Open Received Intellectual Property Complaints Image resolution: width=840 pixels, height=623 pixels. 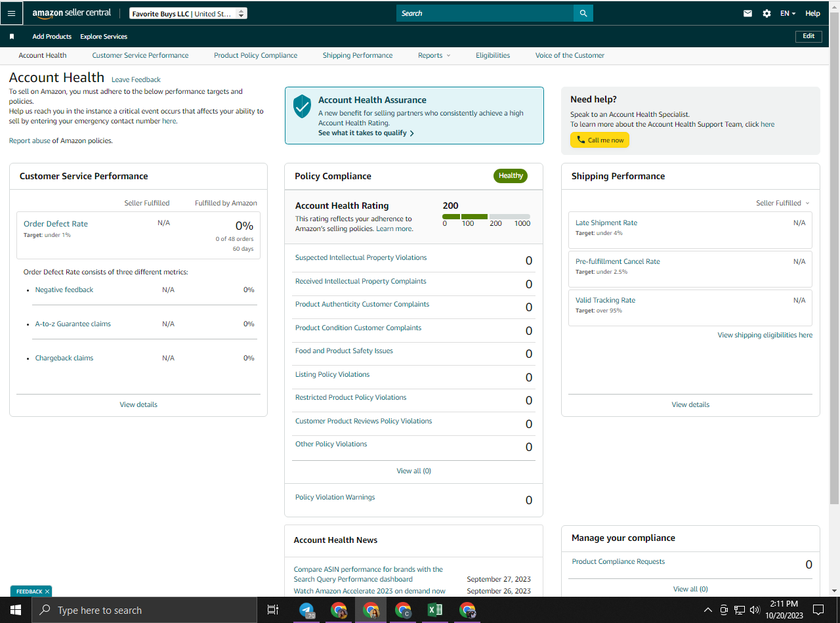tap(361, 282)
